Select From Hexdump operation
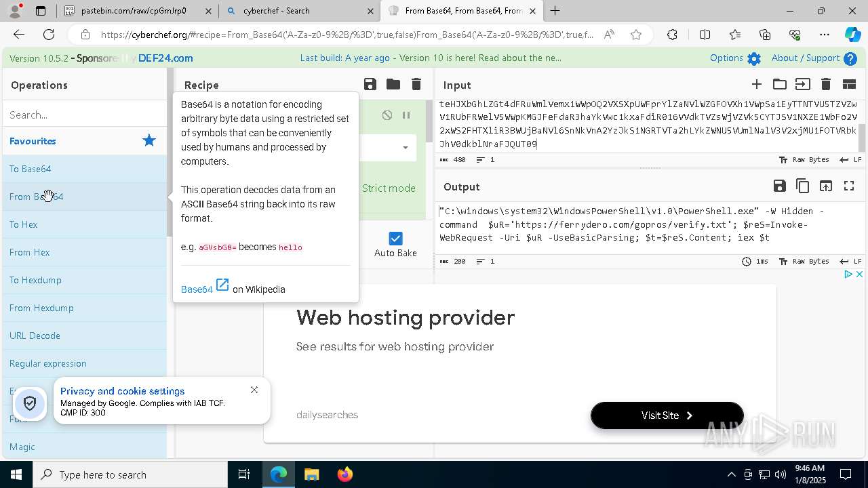868x488 pixels. (x=85, y=308)
